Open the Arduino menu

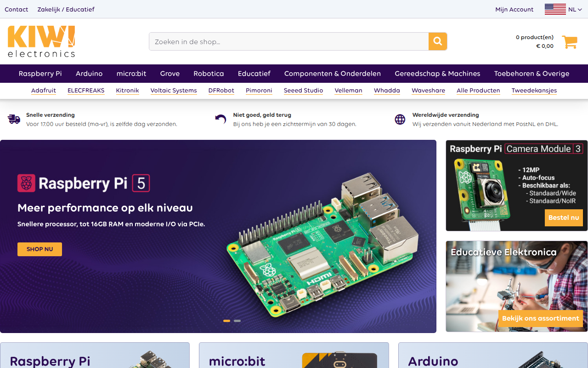point(89,74)
